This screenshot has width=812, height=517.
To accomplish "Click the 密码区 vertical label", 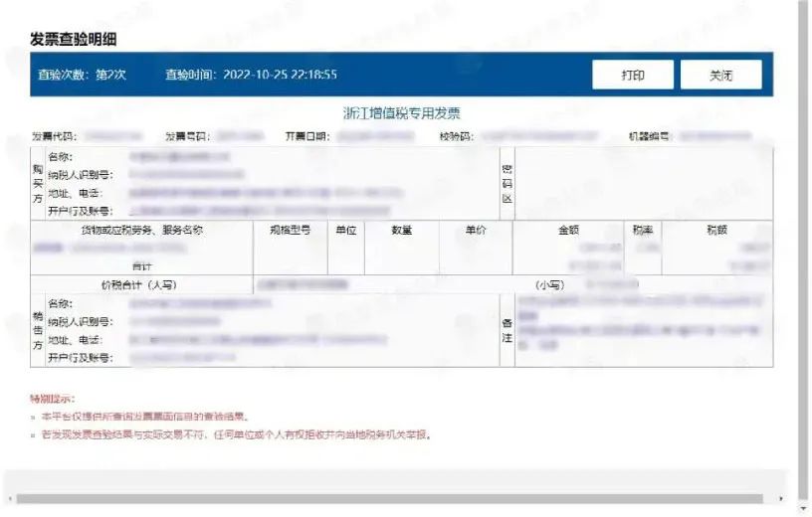I will pyautogui.click(x=507, y=184).
